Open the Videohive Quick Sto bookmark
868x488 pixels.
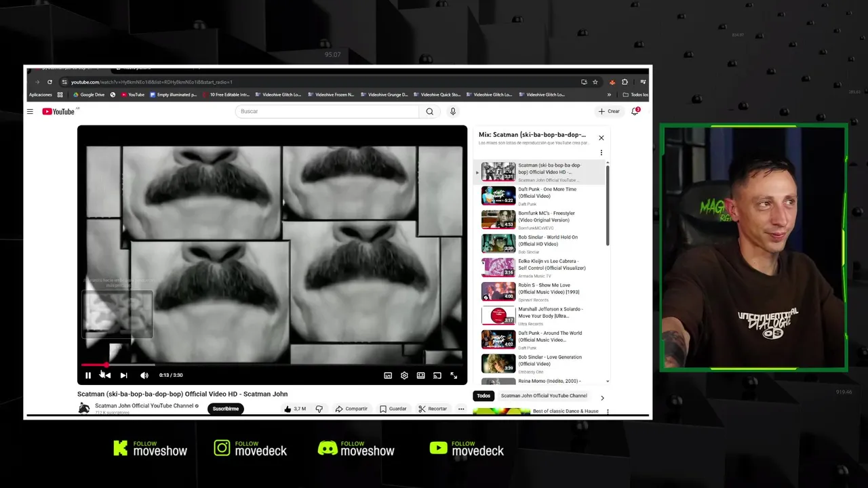coord(437,95)
